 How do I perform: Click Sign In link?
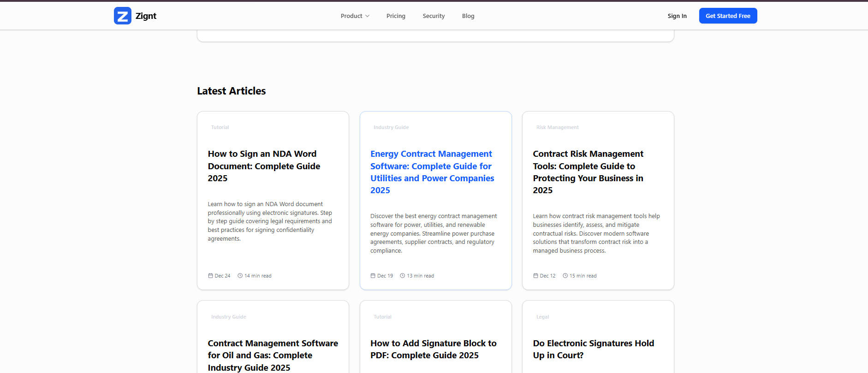click(x=677, y=16)
